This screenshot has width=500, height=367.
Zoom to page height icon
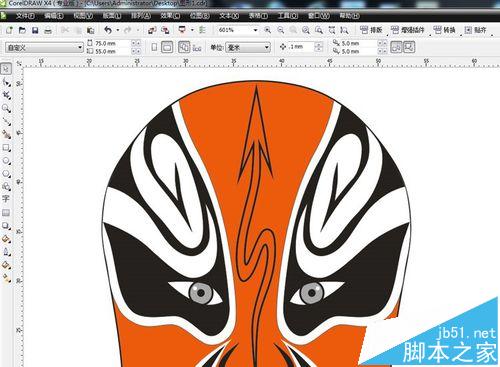344,30
